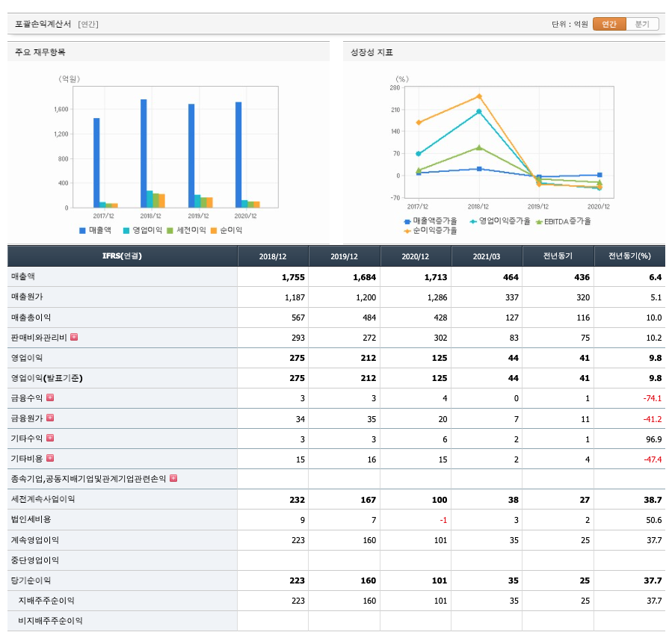Expand 종속기업,공동지배기업및관계기업관련손익 plus icon
This screenshot has width=672, height=644.
[173, 478]
